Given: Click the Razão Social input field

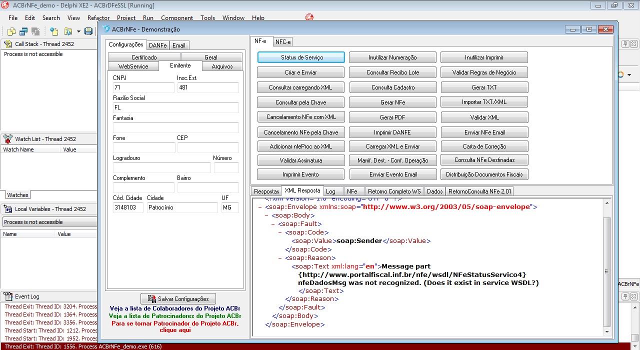Looking at the screenshot, I should point(176,107).
